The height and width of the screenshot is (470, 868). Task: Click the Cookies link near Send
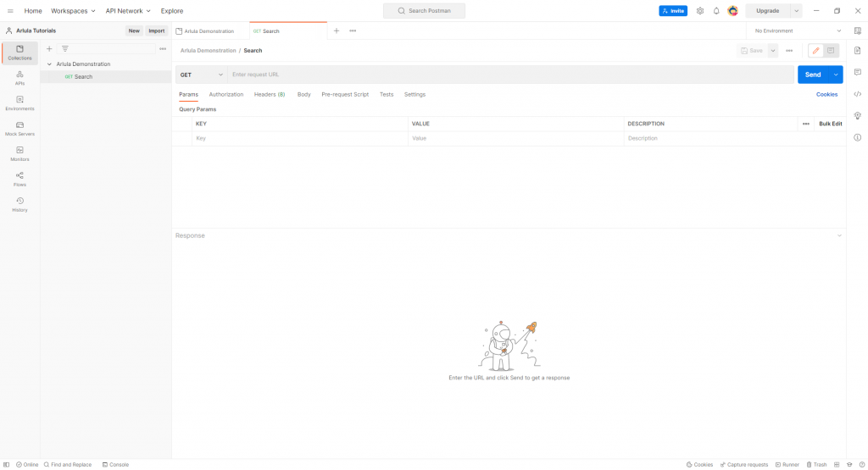pos(826,95)
